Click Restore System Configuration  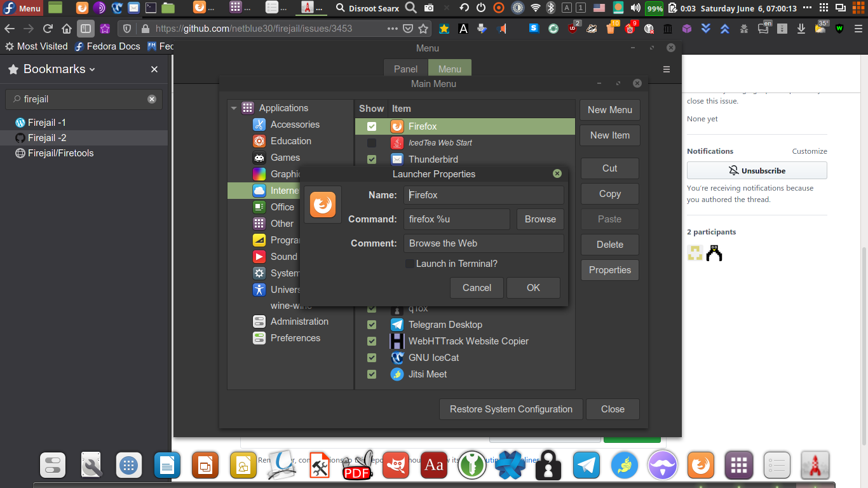511,409
